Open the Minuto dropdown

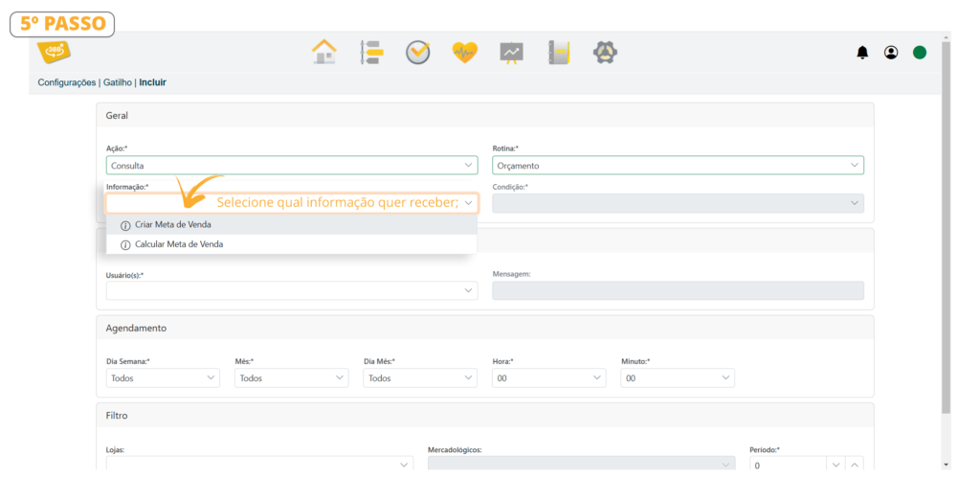click(678, 377)
